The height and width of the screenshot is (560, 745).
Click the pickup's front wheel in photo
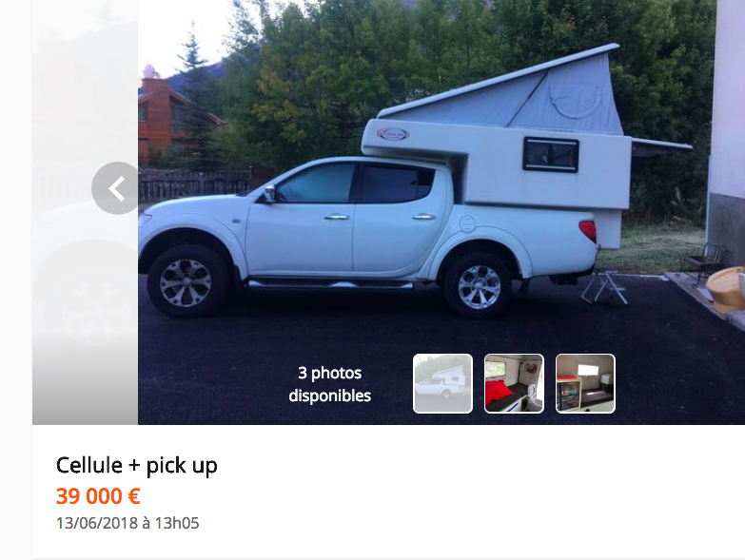[x=186, y=281]
